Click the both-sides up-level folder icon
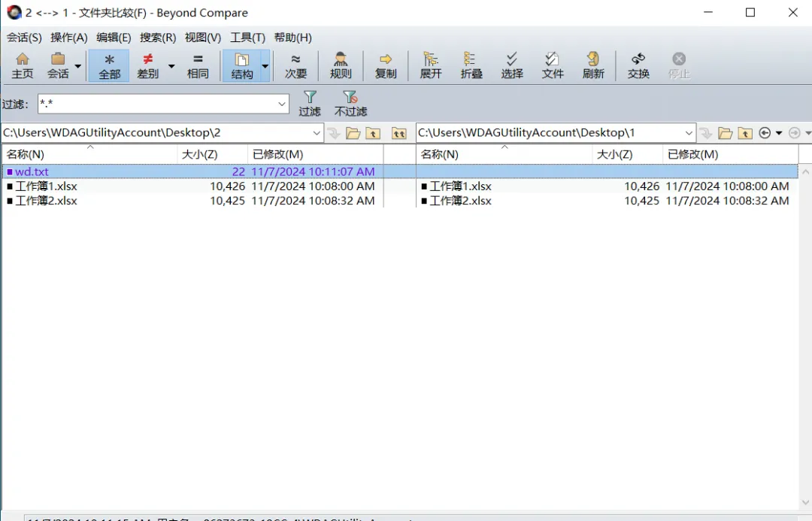This screenshot has height=521, width=812. (x=398, y=133)
